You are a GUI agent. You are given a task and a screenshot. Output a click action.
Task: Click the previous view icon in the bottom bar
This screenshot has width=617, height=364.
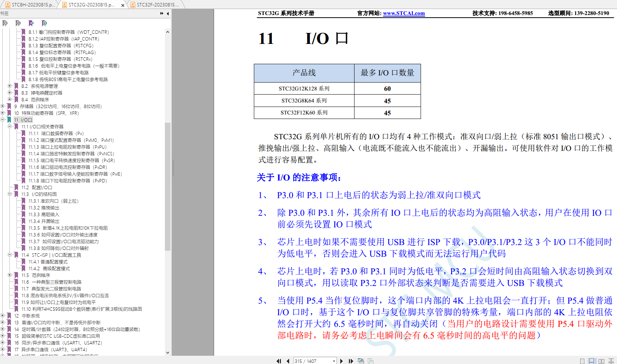(361, 361)
